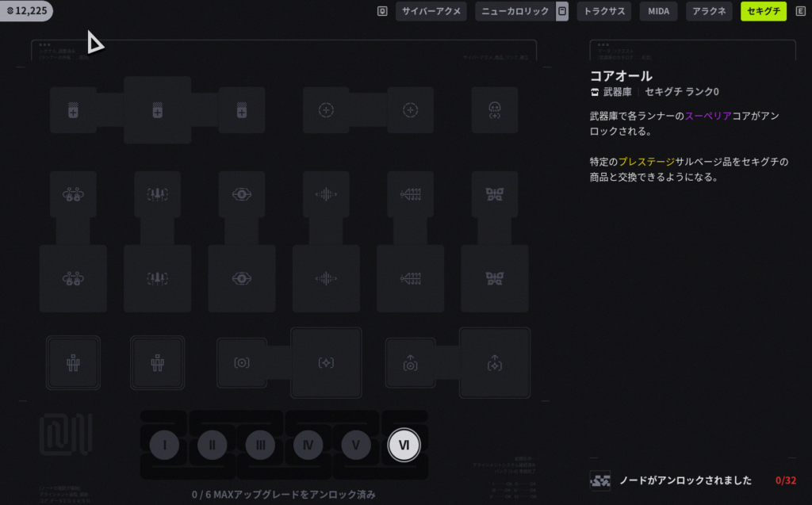Viewport: 812px width, 505px height.
Task: Select the small waveform upgrade node
Action: (326, 194)
